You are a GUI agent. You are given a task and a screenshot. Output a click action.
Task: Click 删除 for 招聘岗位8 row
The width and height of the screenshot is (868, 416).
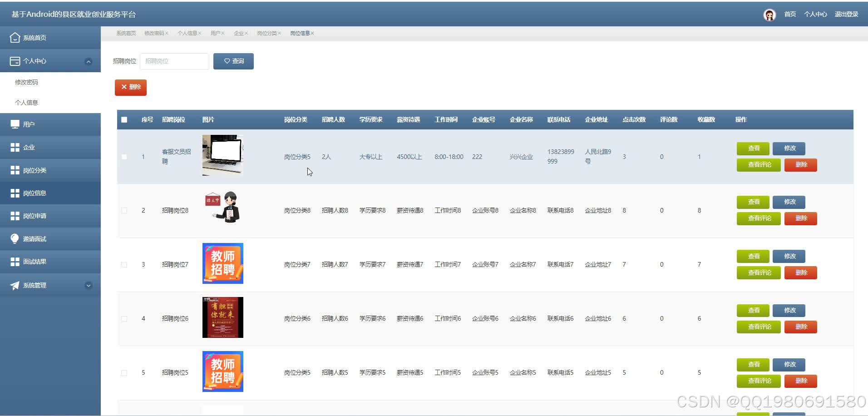(801, 218)
